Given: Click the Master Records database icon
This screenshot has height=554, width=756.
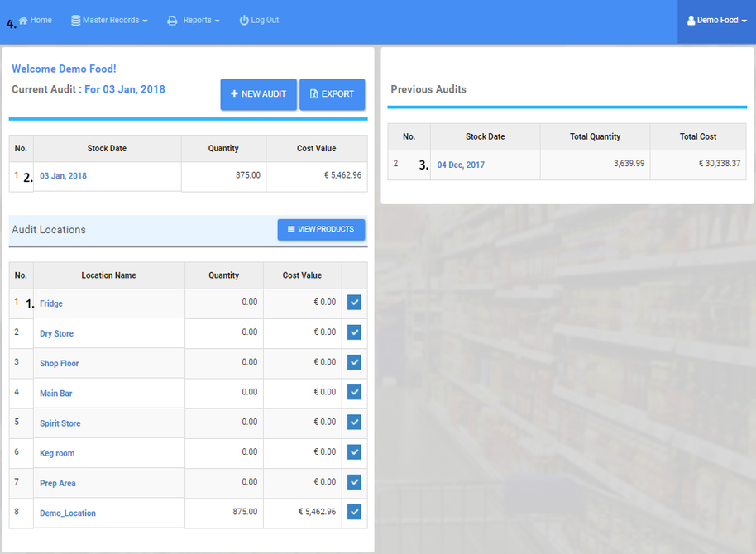Looking at the screenshot, I should point(76,21).
